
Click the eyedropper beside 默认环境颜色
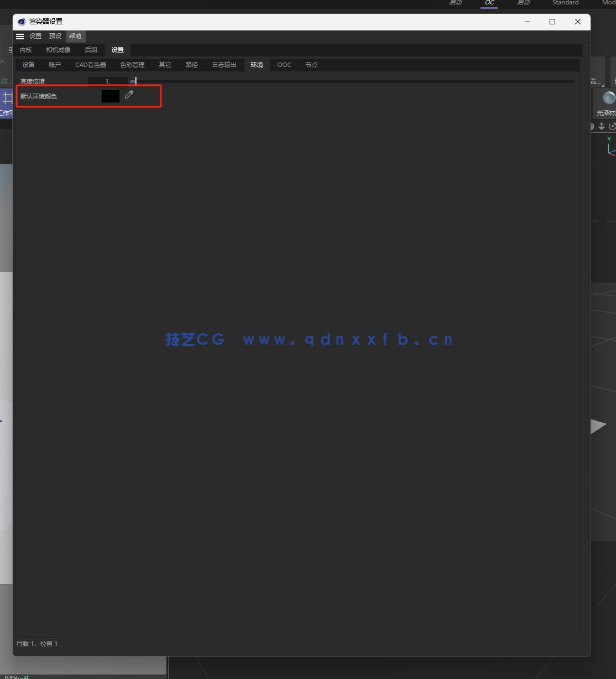click(x=129, y=95)
